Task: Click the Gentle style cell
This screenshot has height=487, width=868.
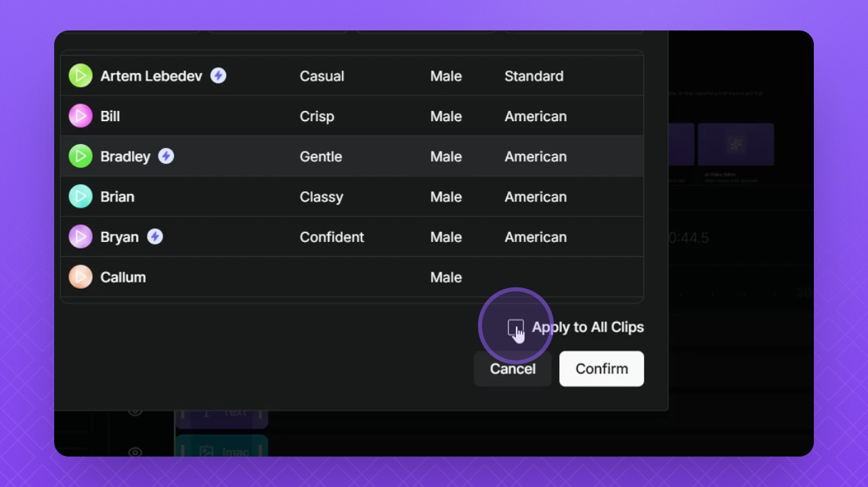Action: click(321, 156)
